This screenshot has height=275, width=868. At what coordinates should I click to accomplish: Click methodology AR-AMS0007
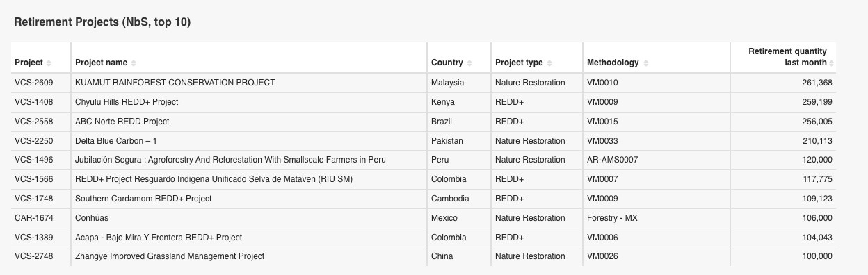(613, 160)
